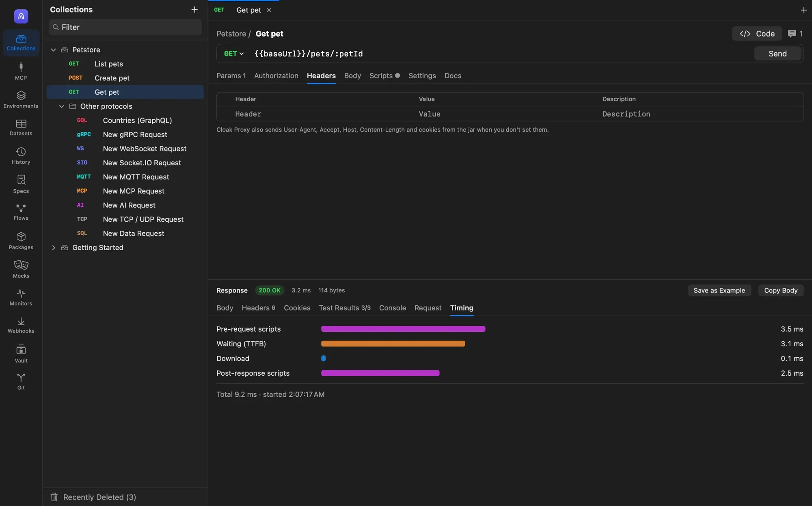Open the Scripts tab
The width and height of the screenshot is (812, 506).
pyautogui.click(x=384, y=76)
